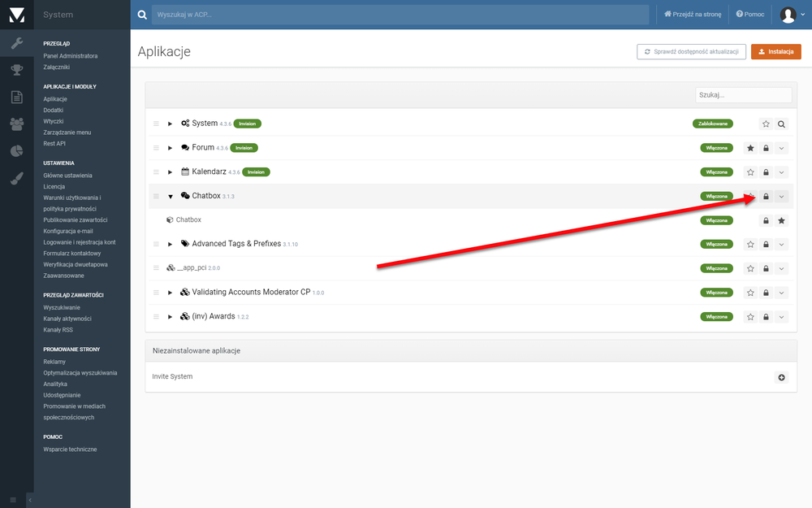Click Sprawdź dostępność aktualizacji button
812x508 pixels.
tap(691, 52)
